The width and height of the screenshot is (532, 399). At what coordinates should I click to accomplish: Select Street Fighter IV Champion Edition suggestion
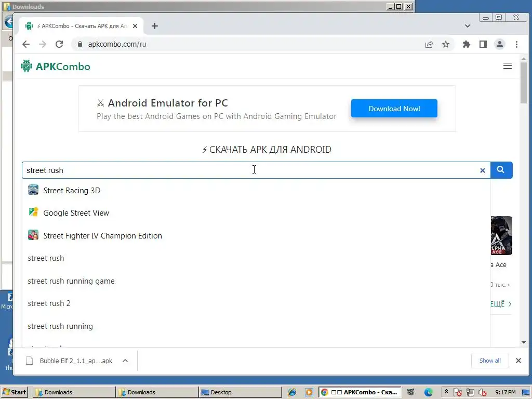[x=256, y=235]
